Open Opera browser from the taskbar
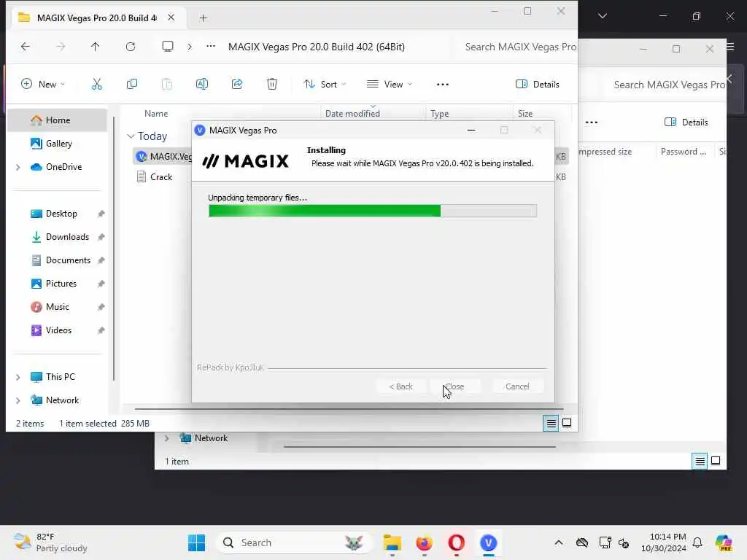The width and height of the screenshot is (747, 560). pos(456,542)
